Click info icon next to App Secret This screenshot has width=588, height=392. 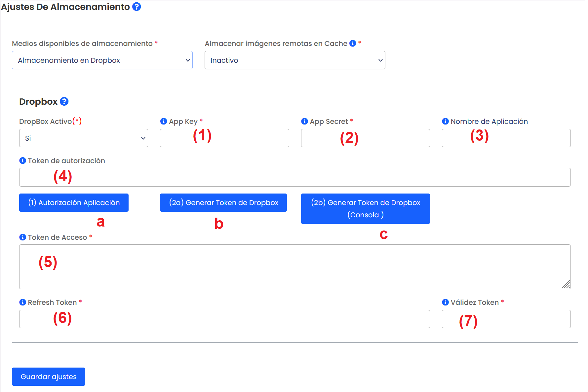(x=304, y=121)
